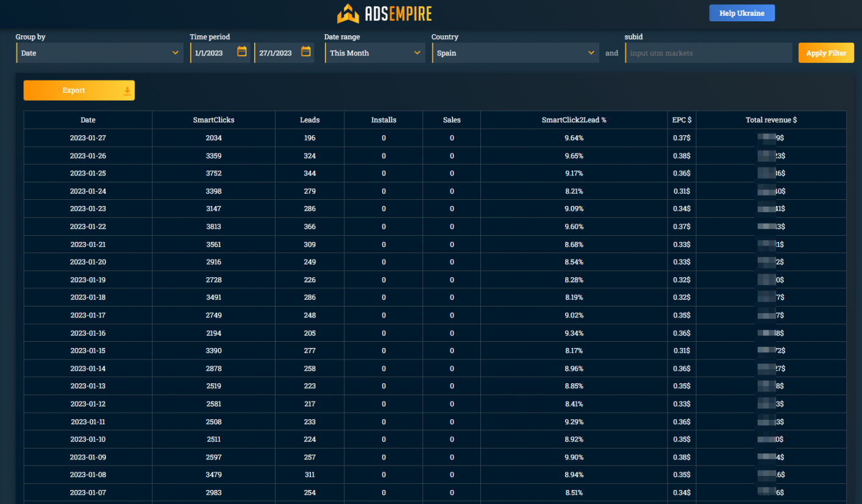This screenshot has height=504, width=862.
Task: Click the download arrow icon on Export
Action: coord(127,90)
